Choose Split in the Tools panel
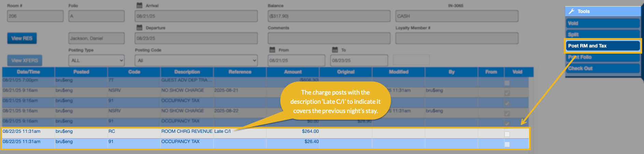 coord(602,34)
